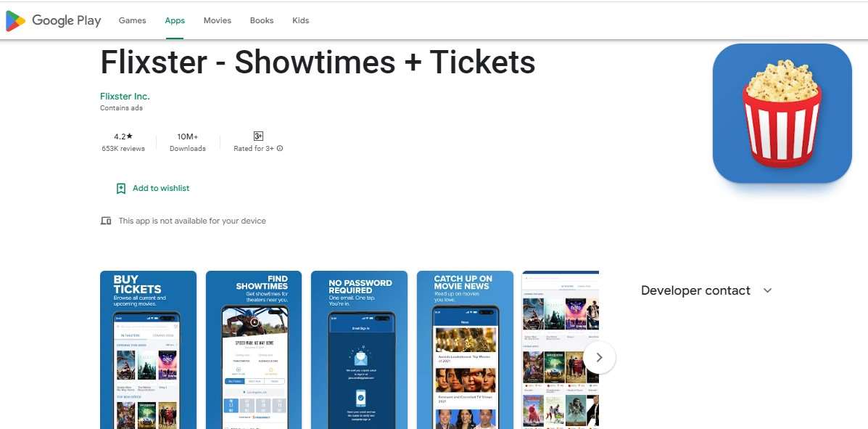Click the Developer contact heading
868x429 pixels.
click(696, 290)
